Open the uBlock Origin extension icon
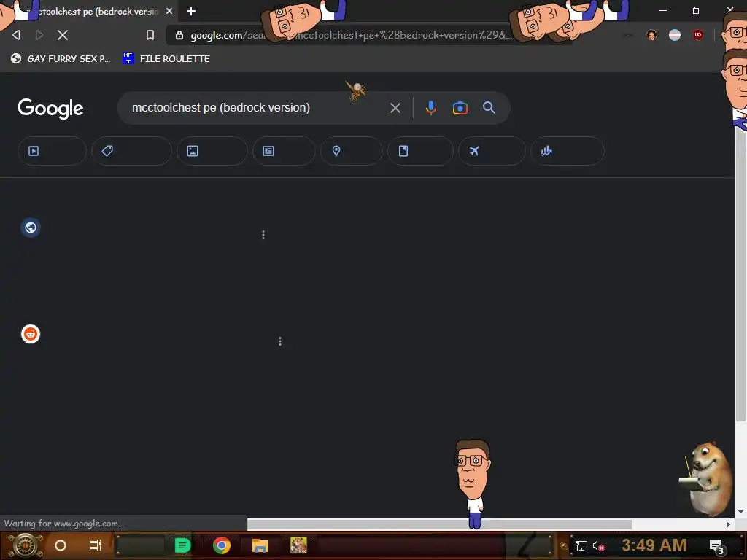Viewport: 747px width, 560px height. (x=698, y=35)
